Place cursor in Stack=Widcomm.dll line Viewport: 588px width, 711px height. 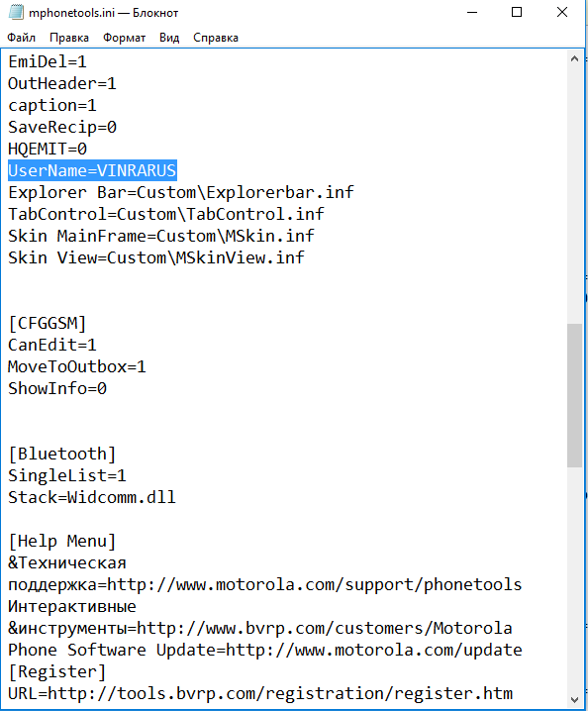pyautogui.click(x=92, y=497)
